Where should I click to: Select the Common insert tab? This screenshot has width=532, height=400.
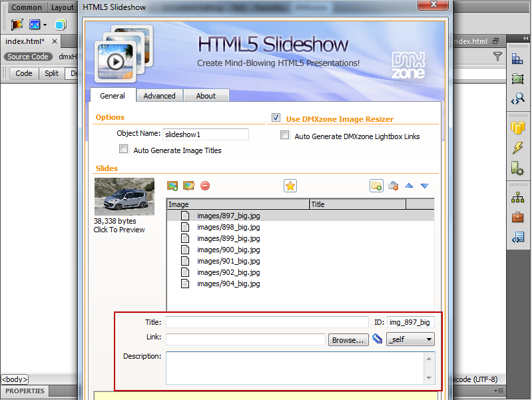27,7
